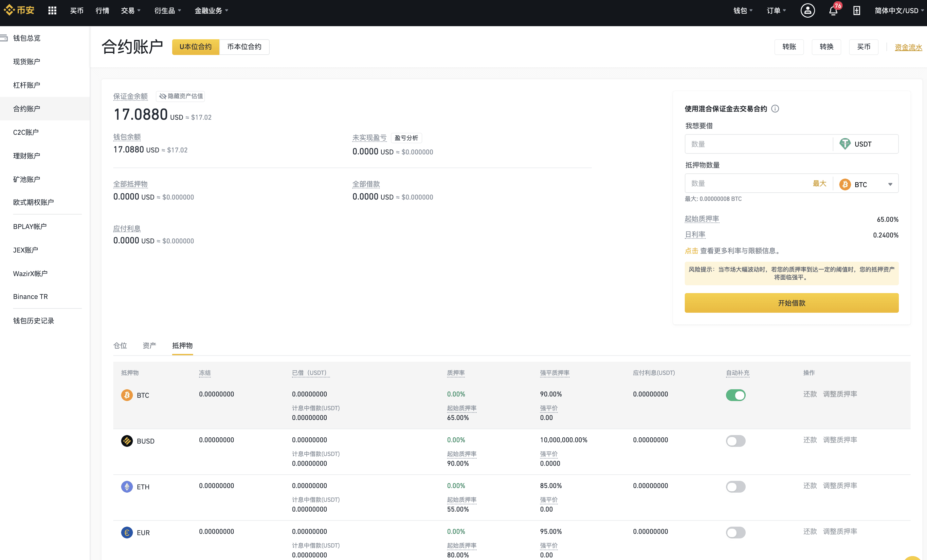This screenshot has width=927, height=560.
Task: Open 欧式期权账户 in sidebar
Action: point(33,202)
